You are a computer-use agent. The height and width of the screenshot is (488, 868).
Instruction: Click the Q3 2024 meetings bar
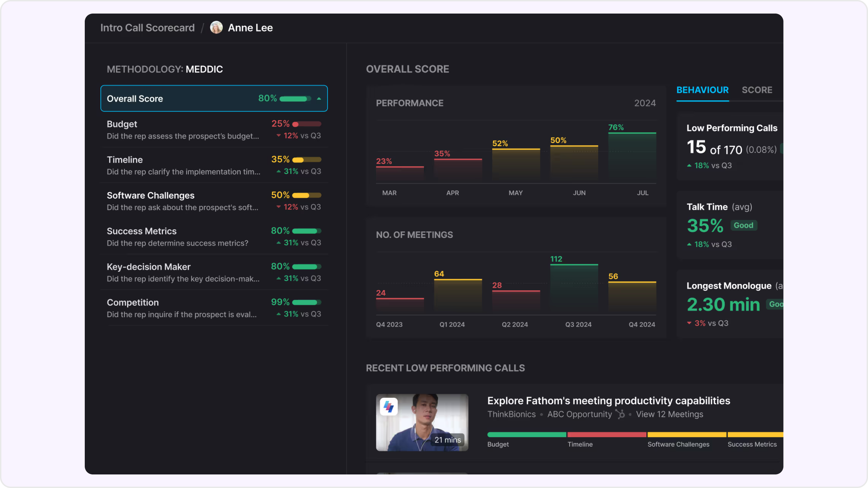(x=574, y=288)
